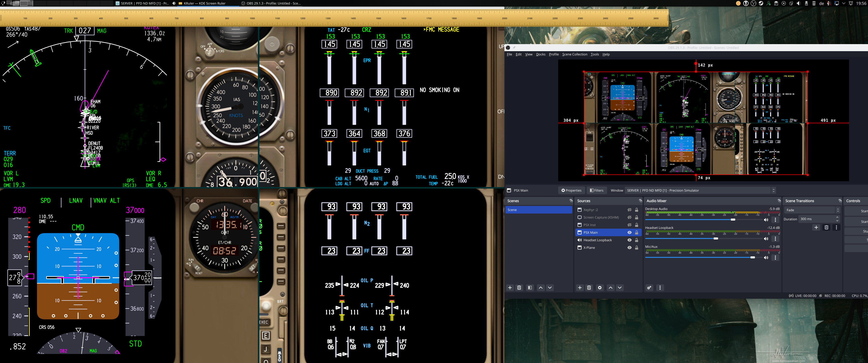The width and height of the screenshot is (868, 363).
Task: Add a scene transition with plus button
Action: pyautogui.click(x=816, y=227)
